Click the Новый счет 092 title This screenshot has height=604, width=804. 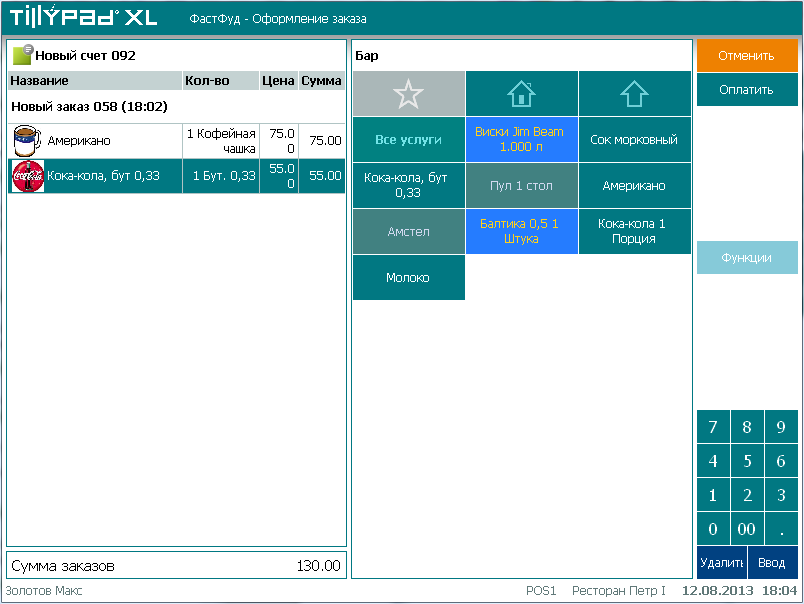coord(86,55)
